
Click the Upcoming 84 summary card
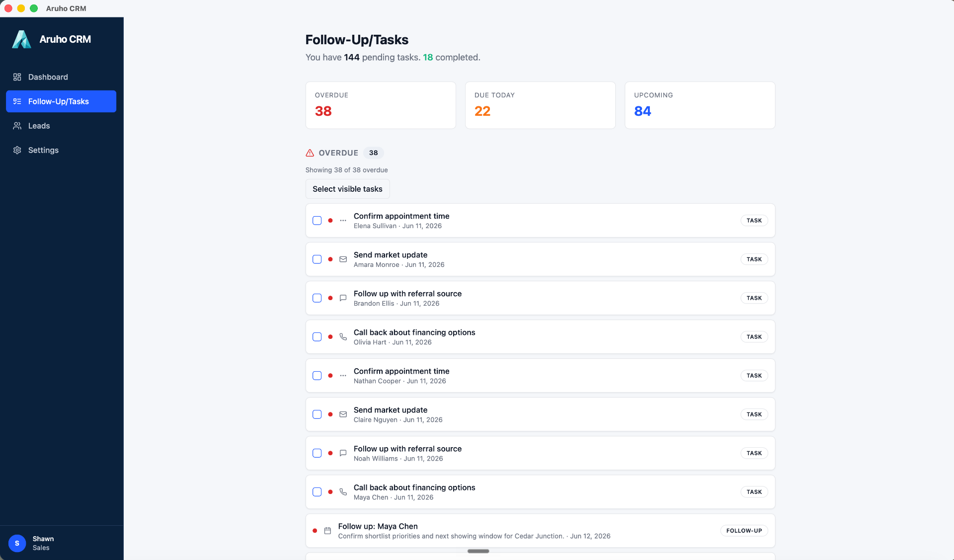pyautogui.click(x=700, y=105)
